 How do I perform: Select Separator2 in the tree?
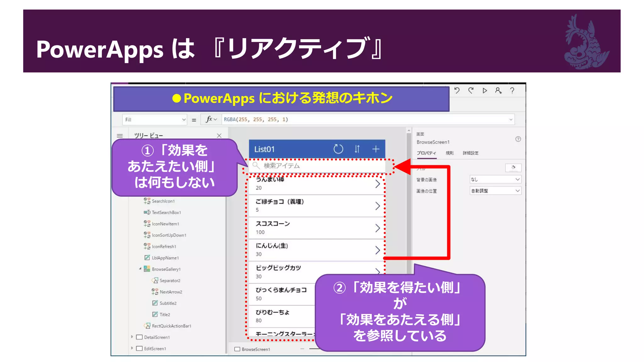170,280
